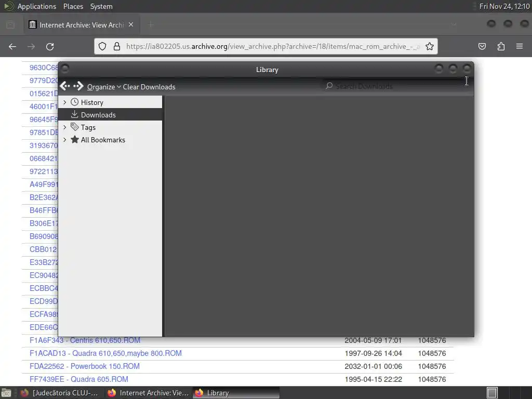Click the Applications menu logo icon

point(8,6)
